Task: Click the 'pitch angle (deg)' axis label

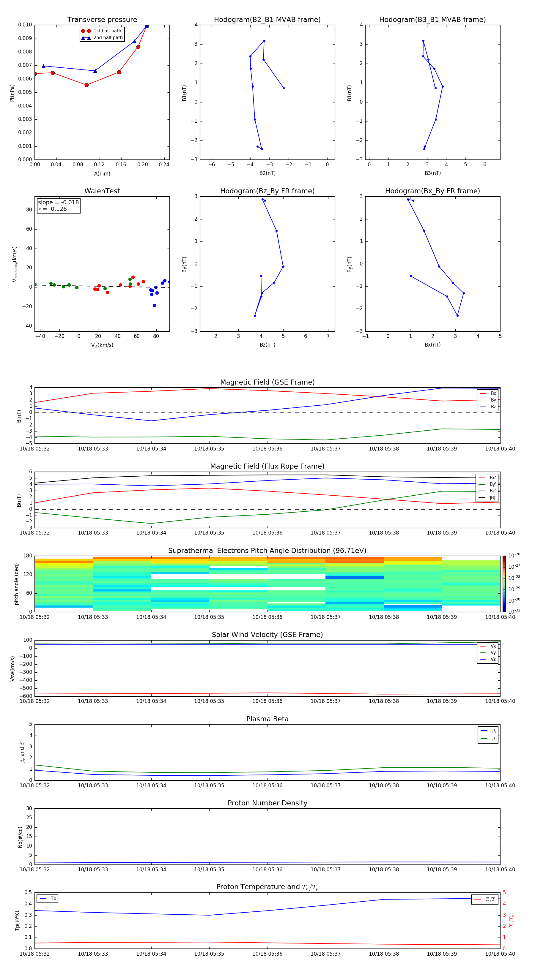Action: point(16,584)
